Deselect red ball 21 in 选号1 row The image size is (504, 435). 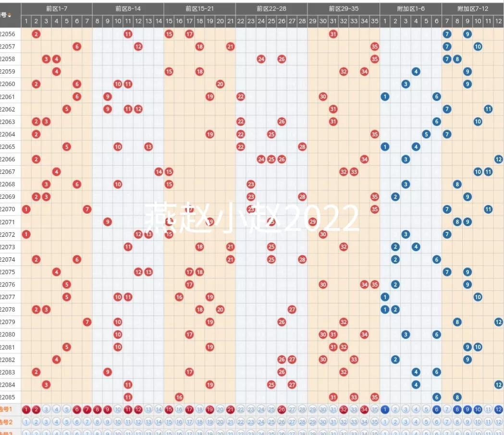click(231, 410)
